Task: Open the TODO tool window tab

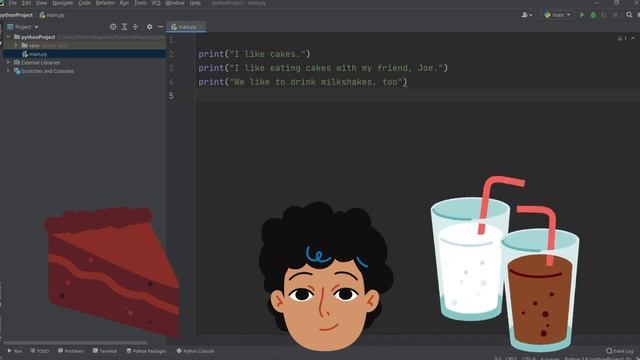Action: pyautogui.click(x=40, y=351)
